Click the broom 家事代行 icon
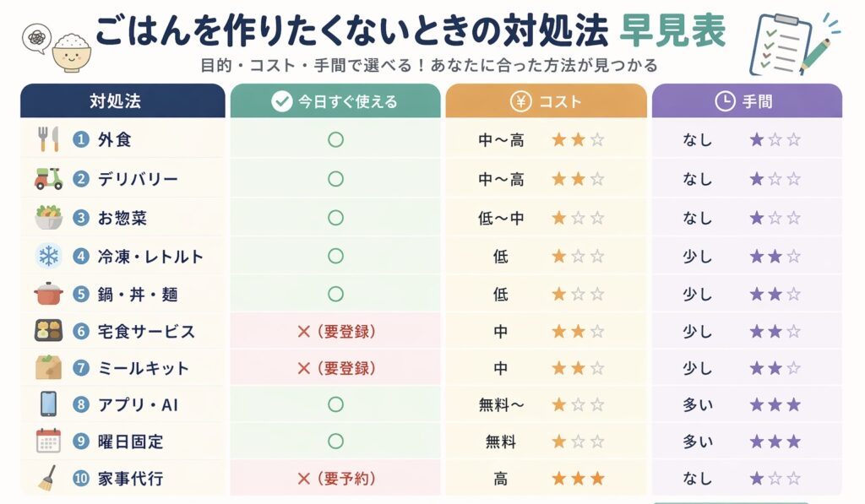The image size is (865, 504). pyautogui.click(x=47, y=478)
